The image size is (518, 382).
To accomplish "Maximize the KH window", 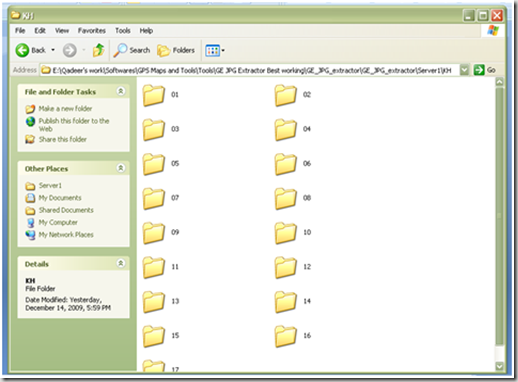I will 483,16.
